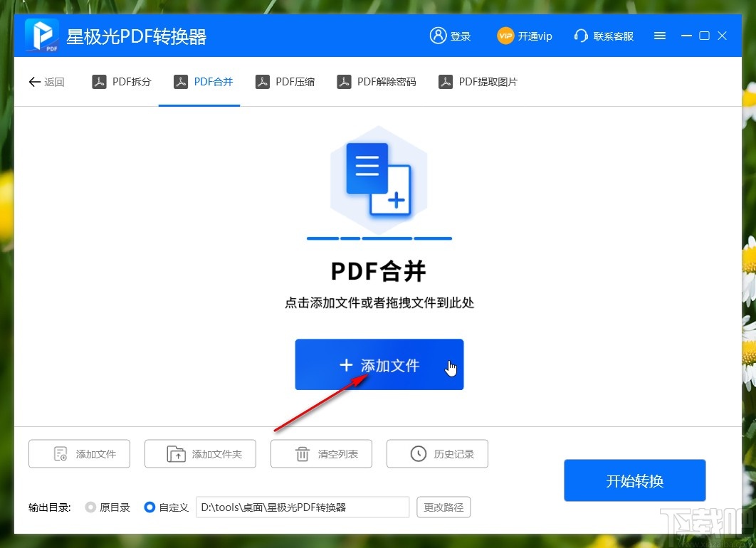Screen dimensions: 756x548
Task: Click the folder icon in 添加文件夹
Action: click(x=176, y=454)
